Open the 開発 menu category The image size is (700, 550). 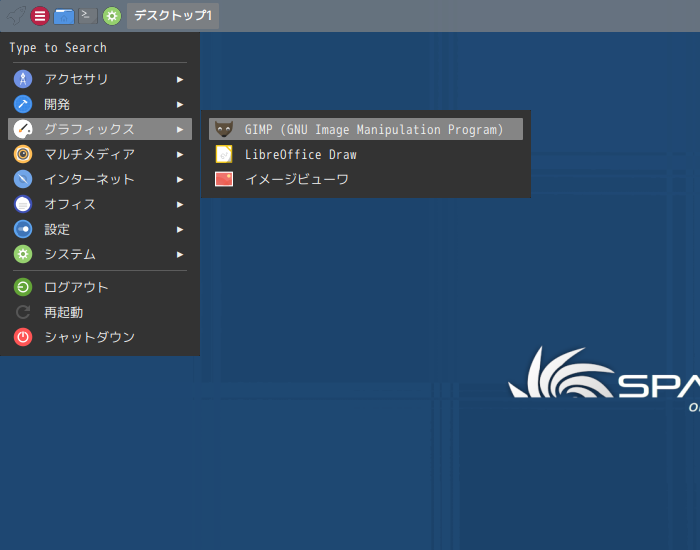click(x=100, y=104)
